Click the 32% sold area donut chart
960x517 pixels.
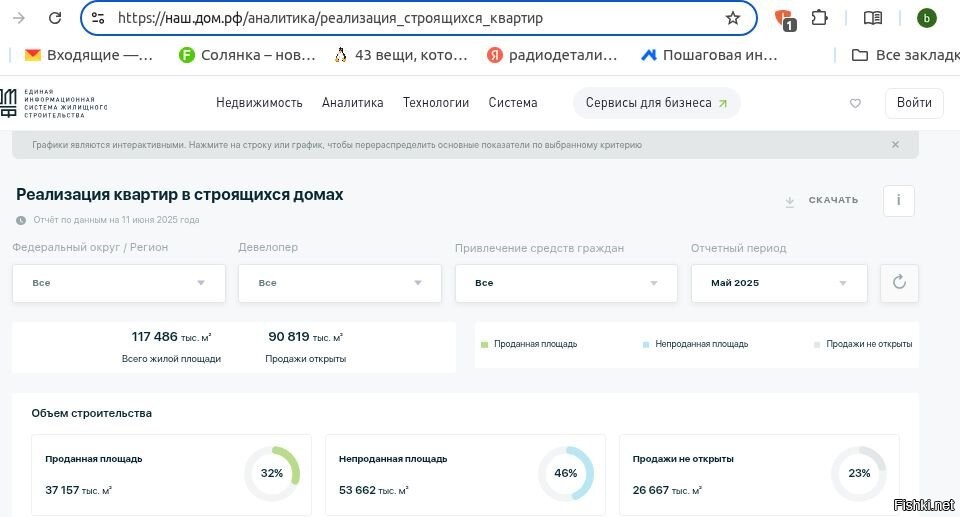272,474
